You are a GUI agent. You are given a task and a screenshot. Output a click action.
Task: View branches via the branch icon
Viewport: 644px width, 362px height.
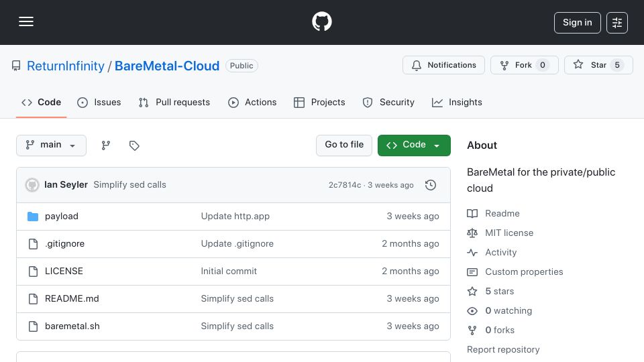106,145
